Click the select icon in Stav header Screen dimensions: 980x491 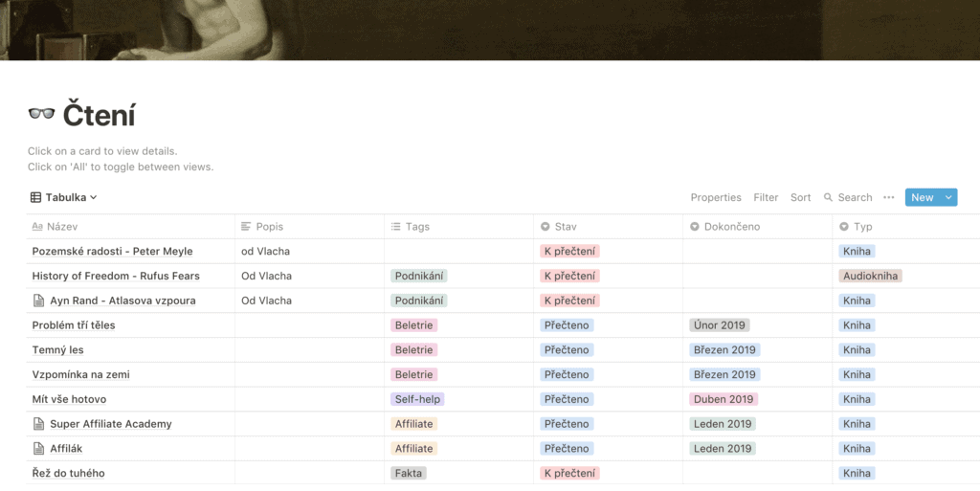(x=545, y=227)
